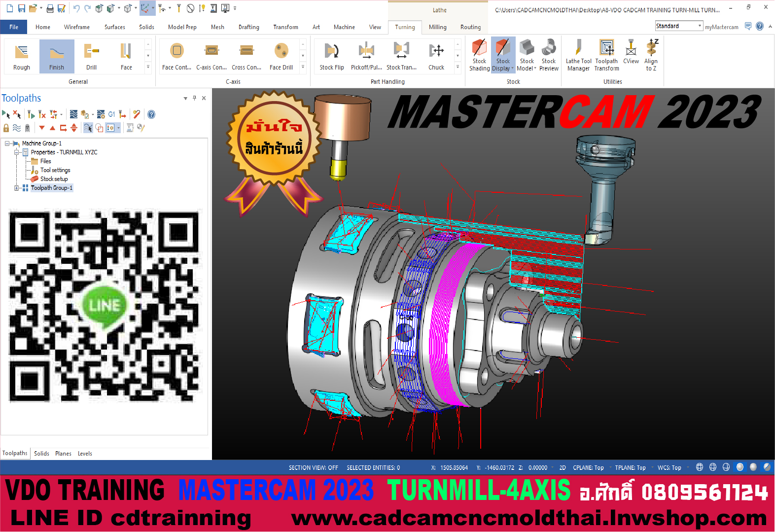Open the Levels panel tab

pyautogui.click(x=85, y=454)
